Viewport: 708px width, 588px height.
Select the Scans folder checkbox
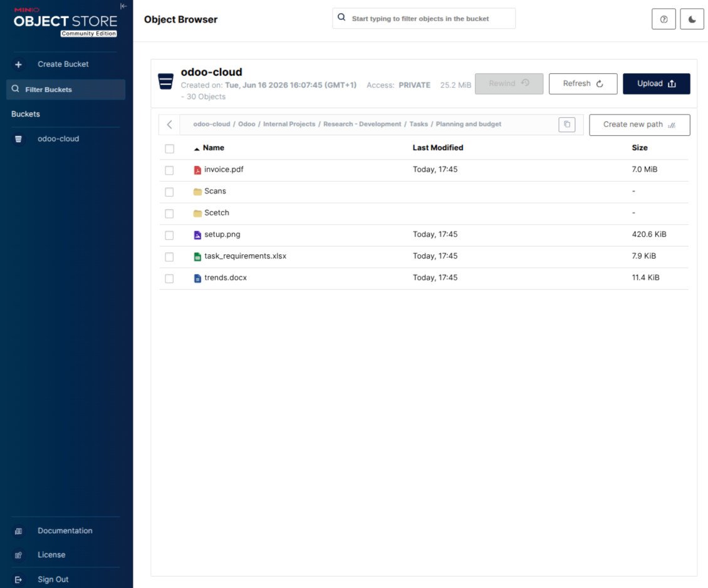(169, 192)
